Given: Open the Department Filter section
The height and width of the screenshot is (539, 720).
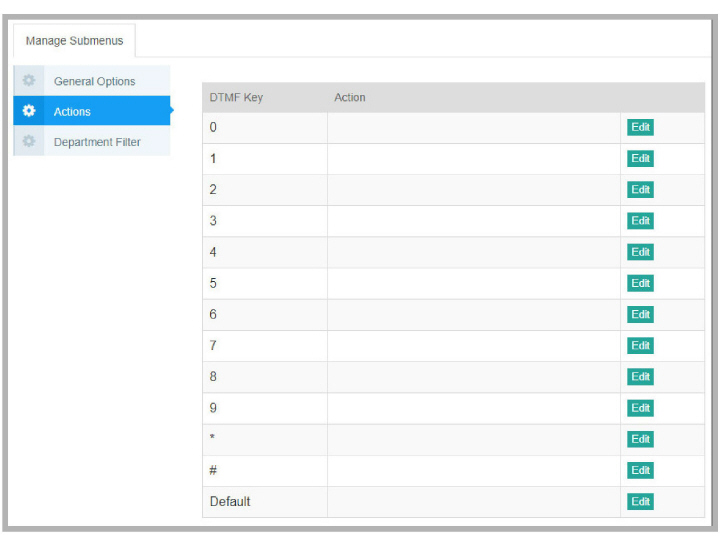Looking at the screenshot, I should tap(97, 142).
